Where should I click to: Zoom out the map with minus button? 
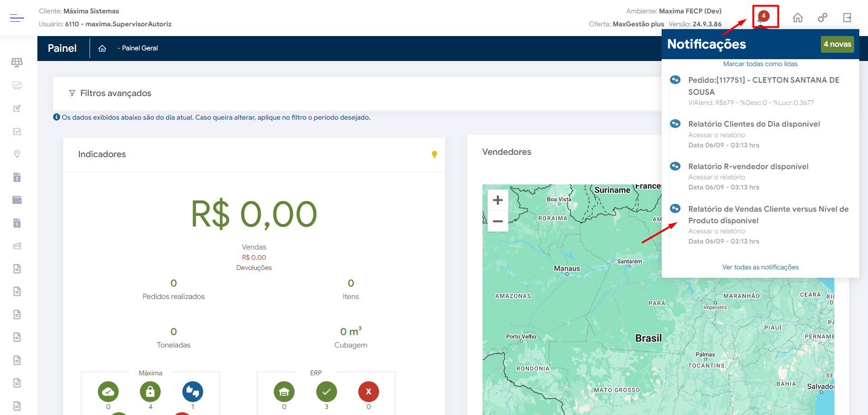(498, 221)
